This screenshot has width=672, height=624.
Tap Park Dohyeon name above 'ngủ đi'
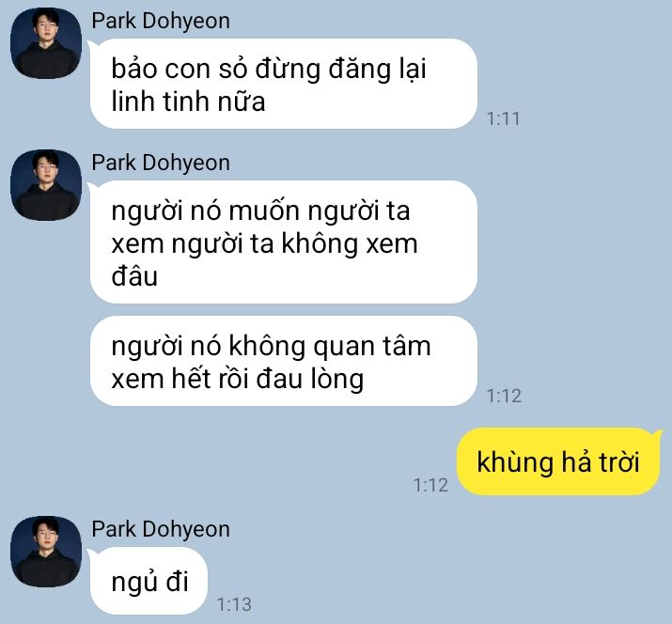click(161, 529)
